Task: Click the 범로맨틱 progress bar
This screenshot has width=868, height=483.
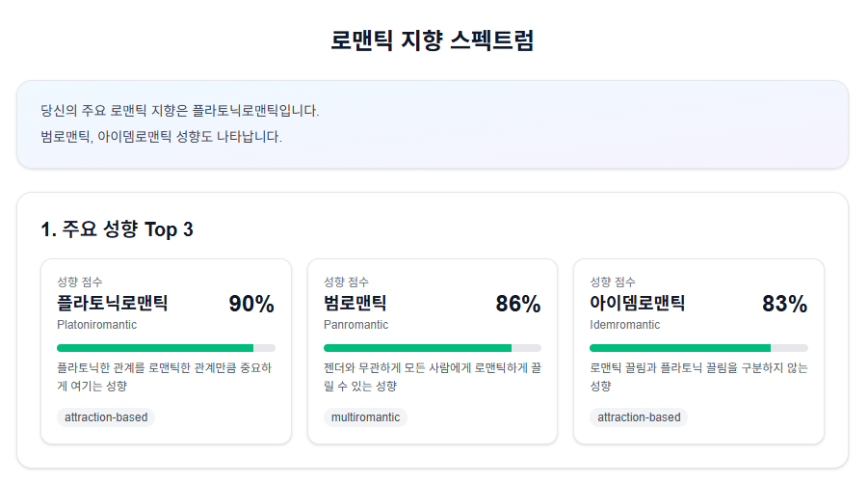Action: (x=432, y=348)
